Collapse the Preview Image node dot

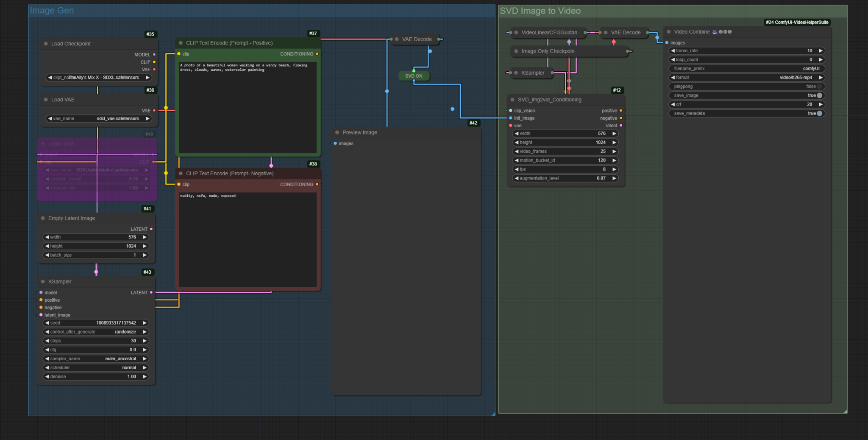pyautogui.click(x=337, y=132)
